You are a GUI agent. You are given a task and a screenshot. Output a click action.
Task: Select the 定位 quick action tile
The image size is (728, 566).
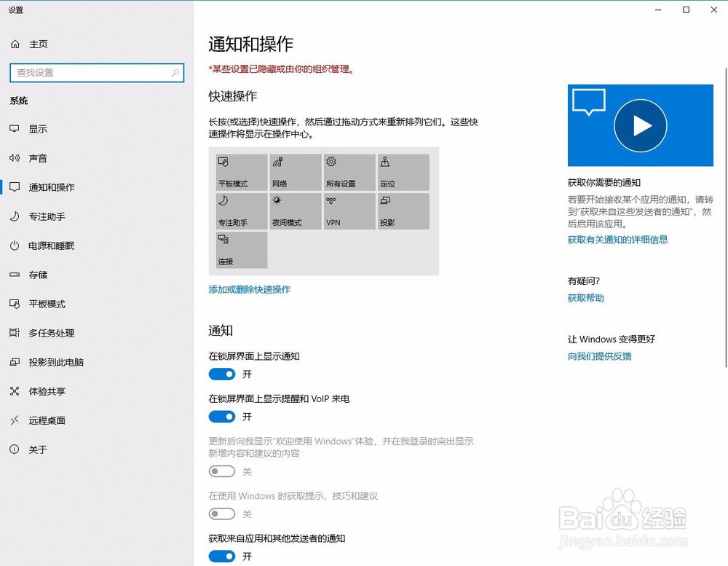[403, 173]
